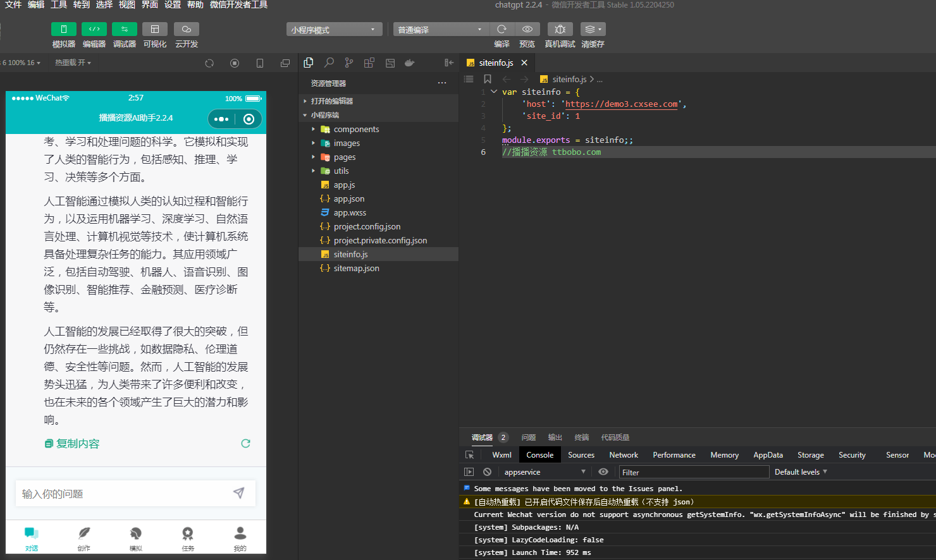
Task: Toggle the 编辑器 editor panel button
Action: point(94,29)
